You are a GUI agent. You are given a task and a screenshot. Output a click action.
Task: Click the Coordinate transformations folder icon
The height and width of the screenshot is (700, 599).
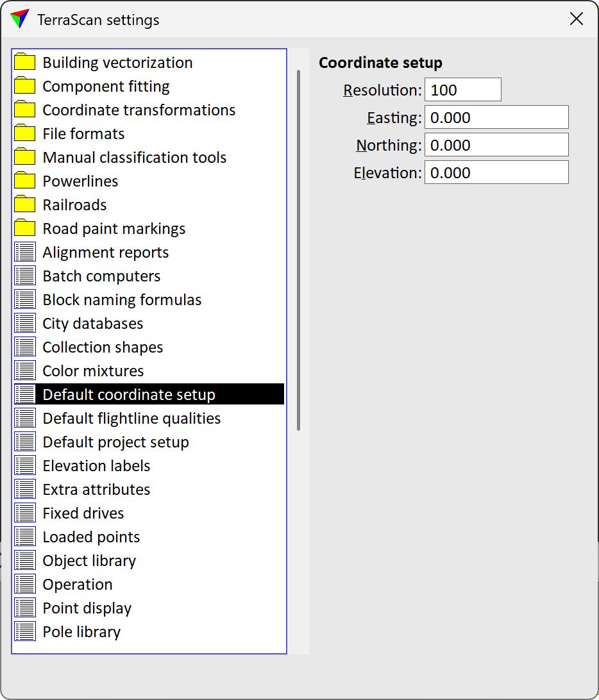pos(24,110)
